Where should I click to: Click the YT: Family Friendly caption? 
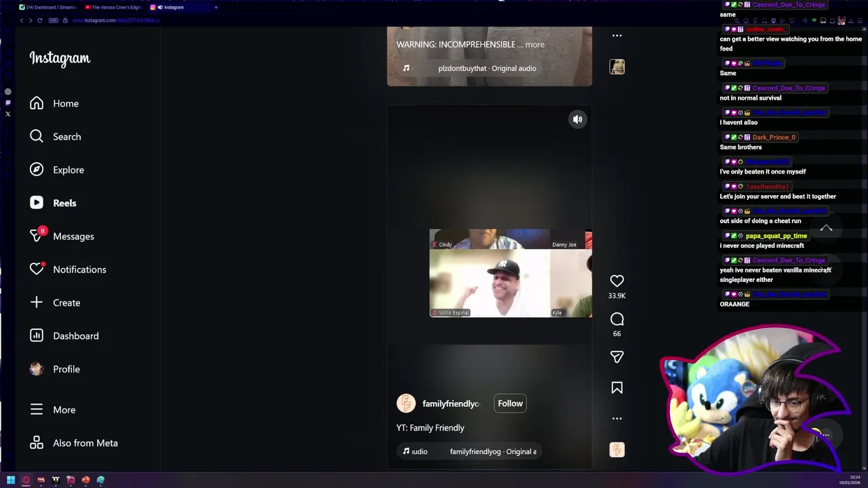(x=430, y=428)
